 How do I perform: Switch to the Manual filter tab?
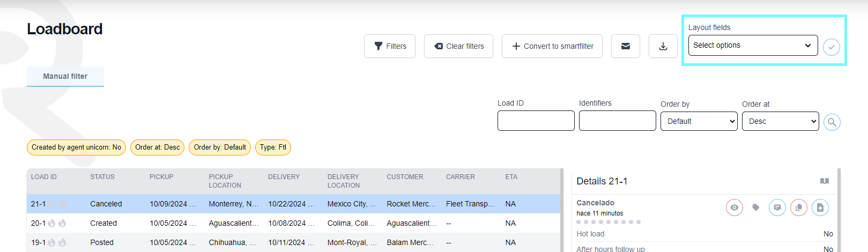(x=65, y=76)
